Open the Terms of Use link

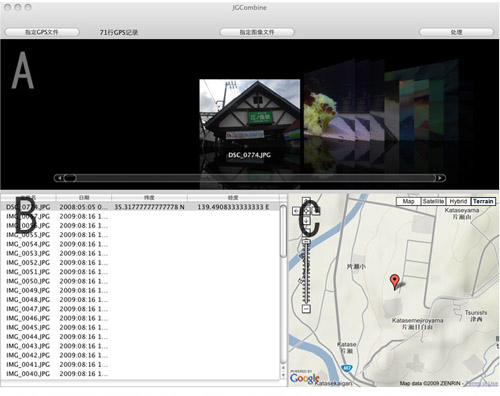point(482,383)
